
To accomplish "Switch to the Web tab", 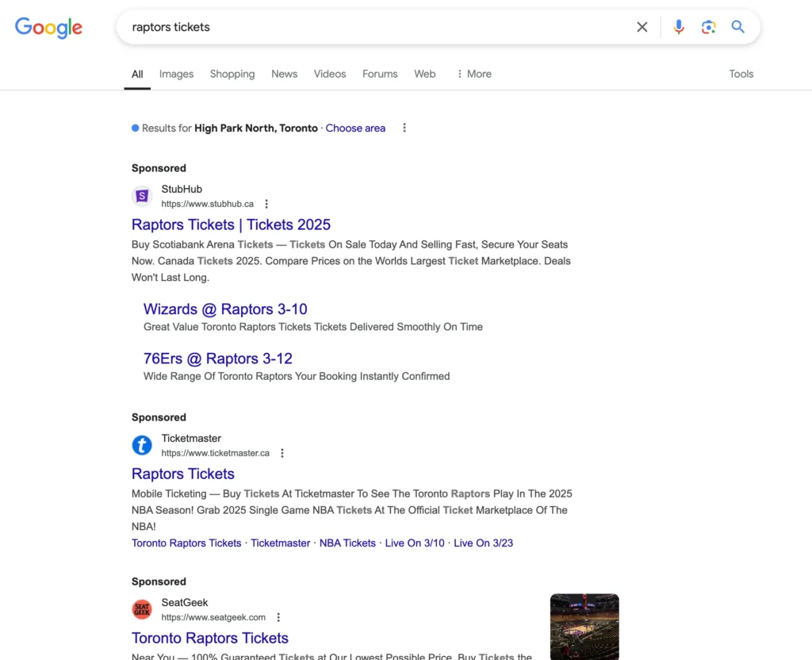I will pos(425,74).
